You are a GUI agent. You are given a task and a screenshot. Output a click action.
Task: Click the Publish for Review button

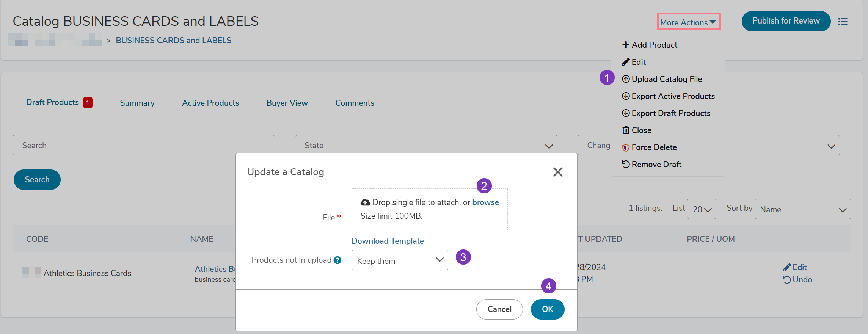point(786,21)
